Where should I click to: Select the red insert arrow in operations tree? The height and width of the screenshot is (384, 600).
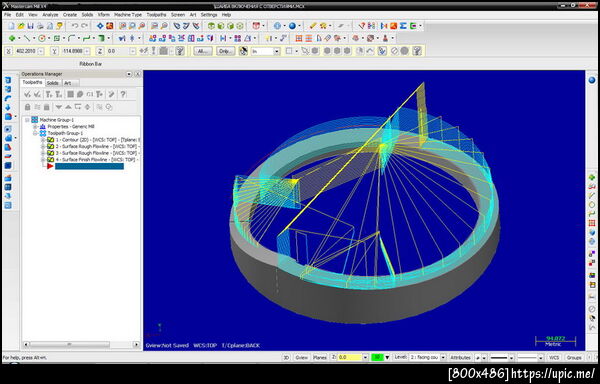pos(50,166)
